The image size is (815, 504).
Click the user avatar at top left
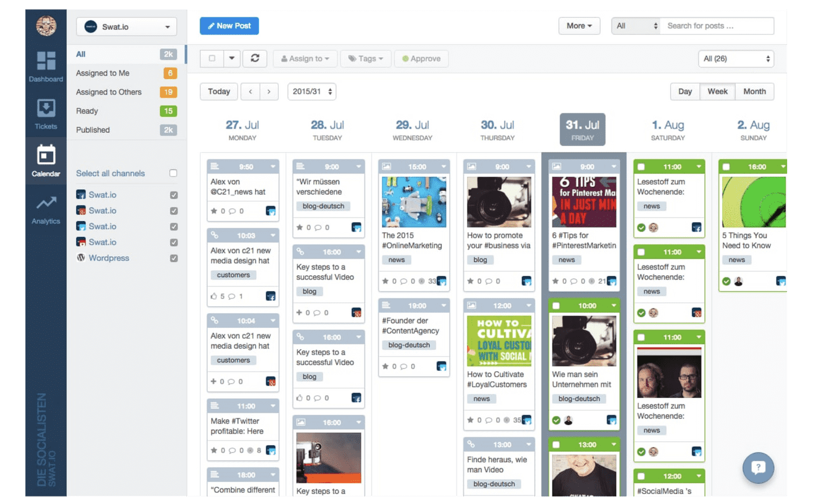[x=46, y=26]
